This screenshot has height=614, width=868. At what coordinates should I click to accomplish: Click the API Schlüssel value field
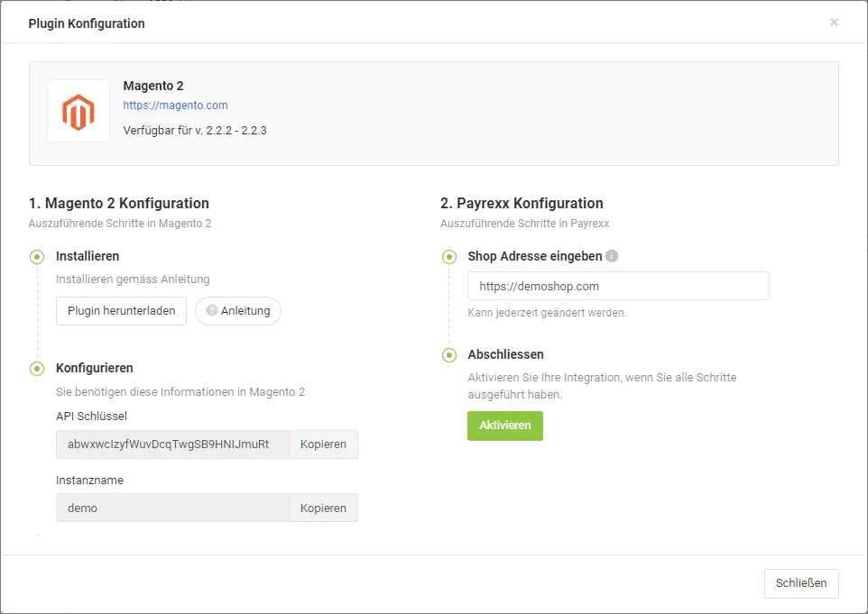pyautogui.click(x=172, y=444)
